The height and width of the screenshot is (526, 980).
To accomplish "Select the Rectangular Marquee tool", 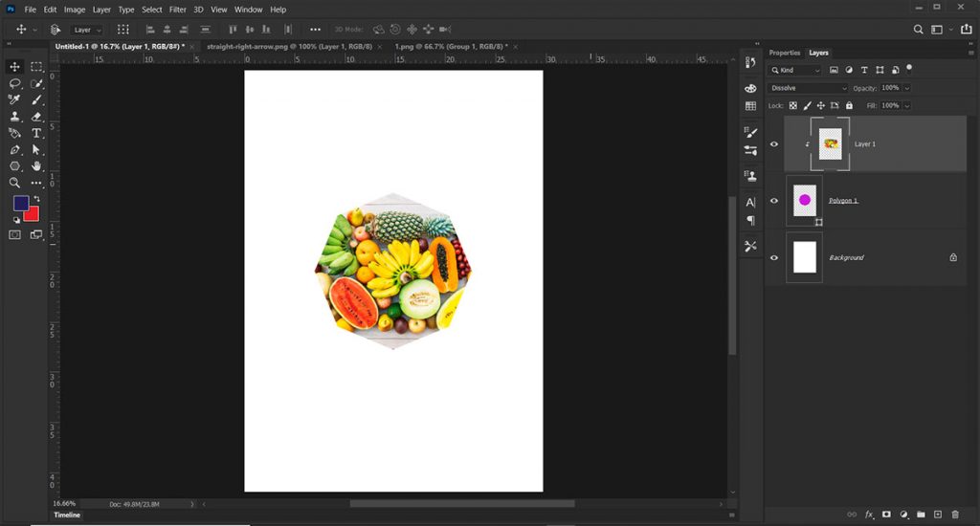I will pos(36,66).
